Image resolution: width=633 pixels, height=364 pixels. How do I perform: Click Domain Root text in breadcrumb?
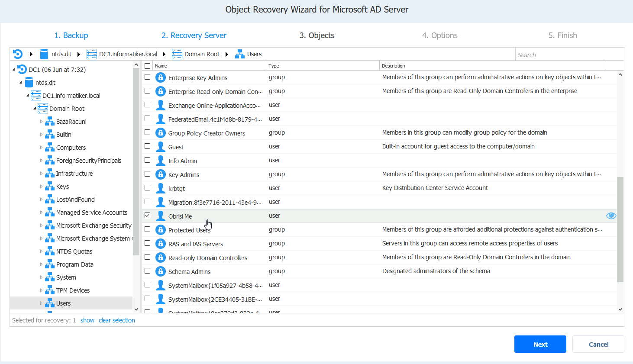click(202, 54)
